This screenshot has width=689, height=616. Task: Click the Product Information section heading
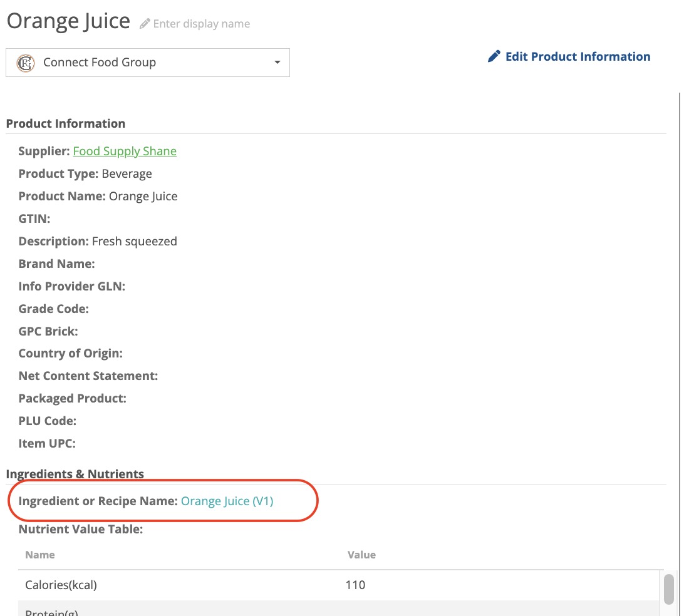tap(66, 123)
